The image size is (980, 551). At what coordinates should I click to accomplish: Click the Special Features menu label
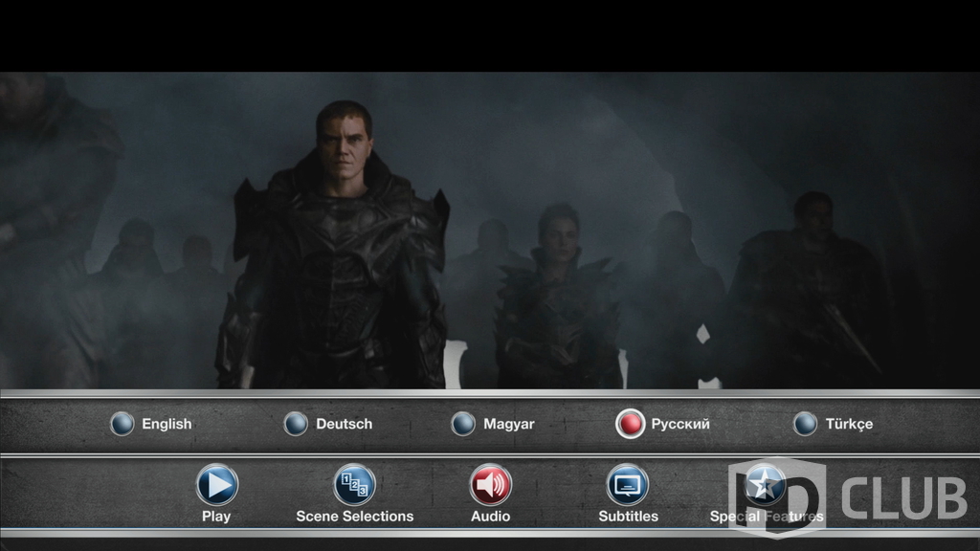(767, 517)
